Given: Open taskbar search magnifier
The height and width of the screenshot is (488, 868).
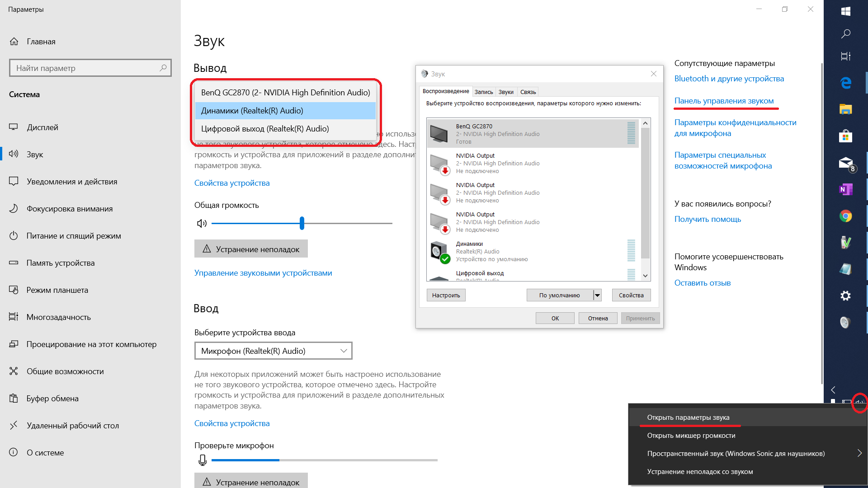Looking at the screenshot, I should (x=846, y=34).
